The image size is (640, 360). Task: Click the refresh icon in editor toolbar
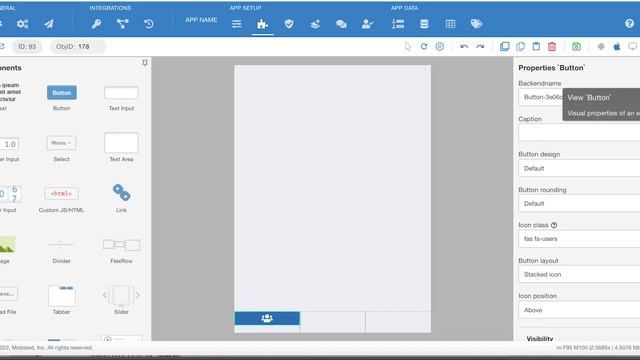[x=424, y=47]
